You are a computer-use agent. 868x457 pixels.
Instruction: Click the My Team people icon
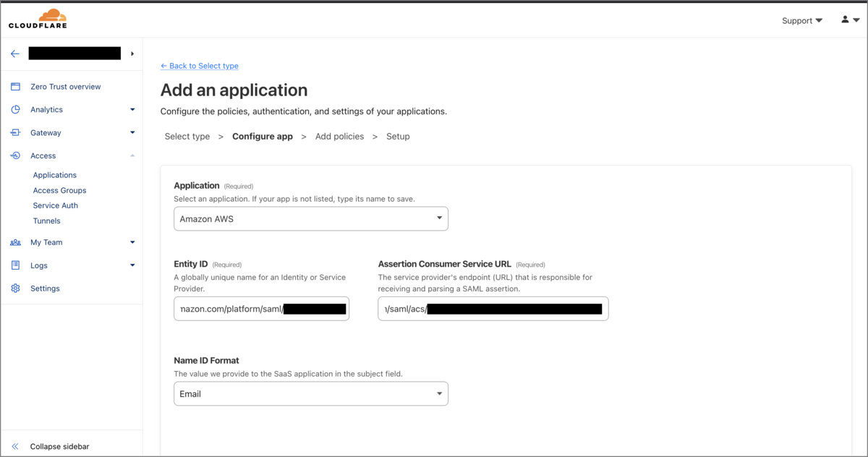click(15, 242)
